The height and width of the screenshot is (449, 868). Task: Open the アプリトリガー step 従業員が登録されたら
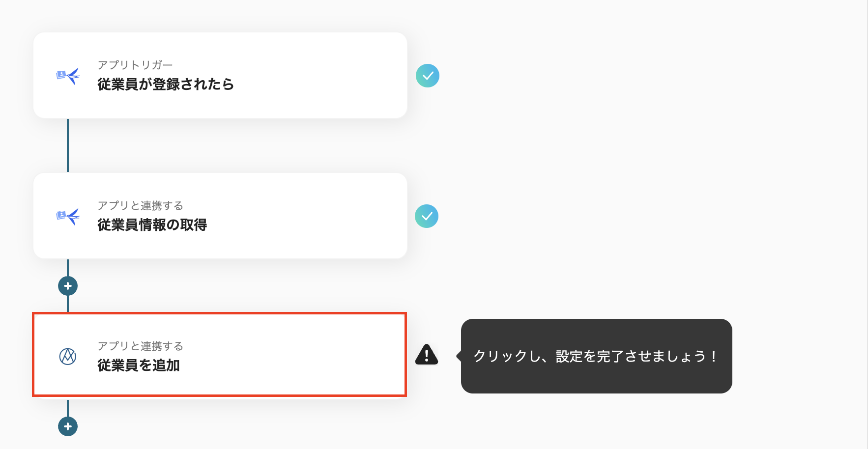click(x=220, y=75)
